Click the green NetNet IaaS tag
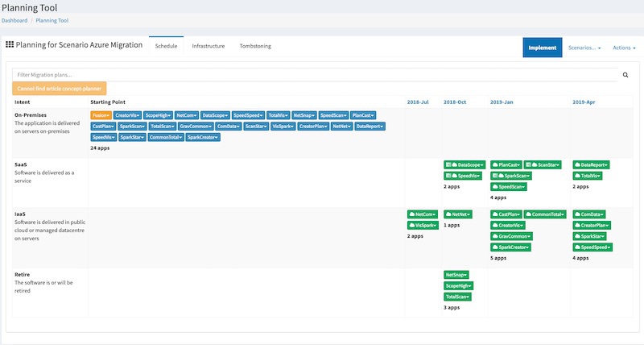 (x=458, y=214)
